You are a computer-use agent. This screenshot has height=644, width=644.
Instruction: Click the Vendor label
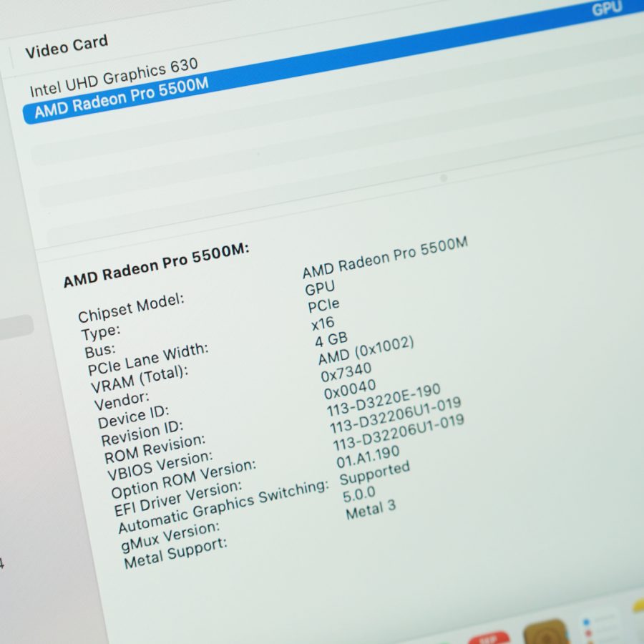(x=122, y=401)
